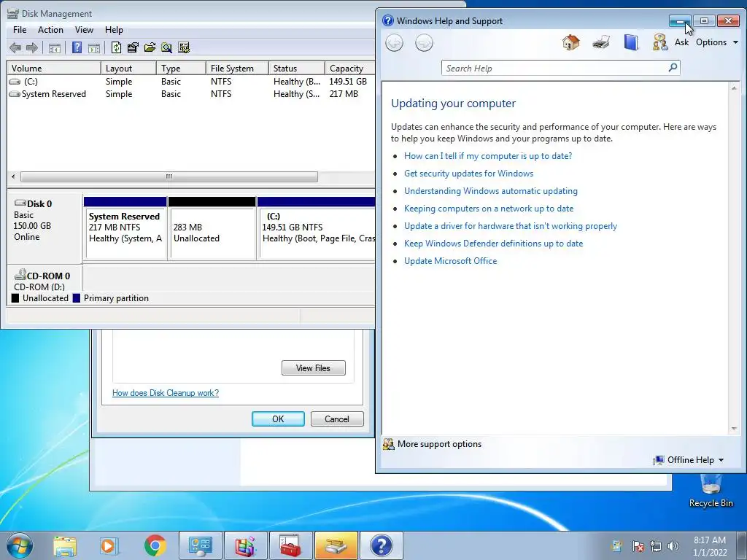Toggle the console tree icon in Disk Management
The image size is (747, 560).
pyautogui.click(x=54, y=47)
